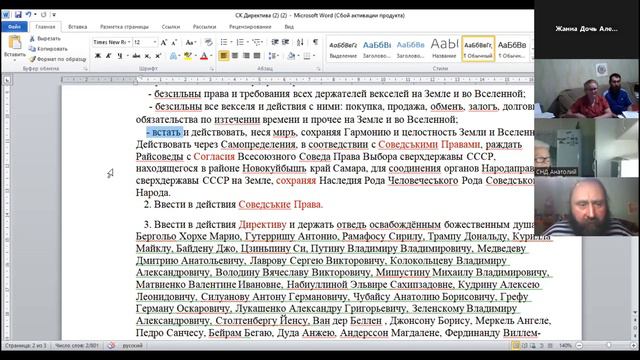640x360 pixels.
Task: Toggle underline (Ч) formatting
Action: (120, 56)
